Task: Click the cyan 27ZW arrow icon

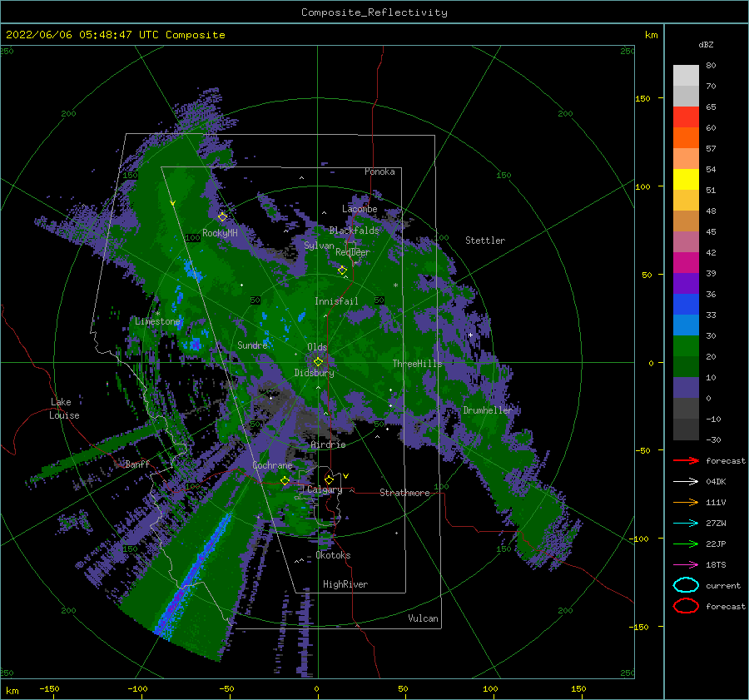Action: coord(686,524)
